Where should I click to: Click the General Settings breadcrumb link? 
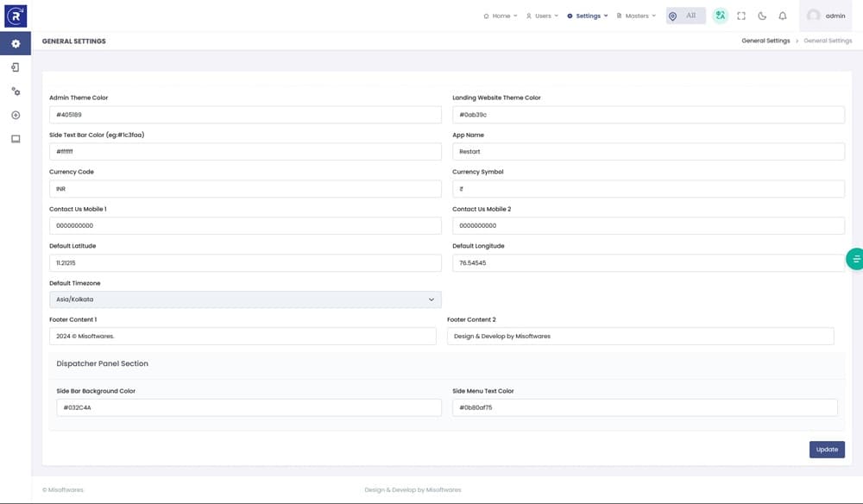(765, 41)
